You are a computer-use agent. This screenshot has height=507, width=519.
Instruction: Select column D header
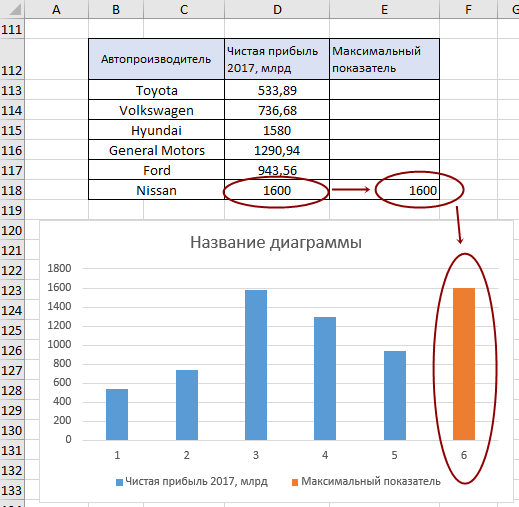(x=277, y=9)
